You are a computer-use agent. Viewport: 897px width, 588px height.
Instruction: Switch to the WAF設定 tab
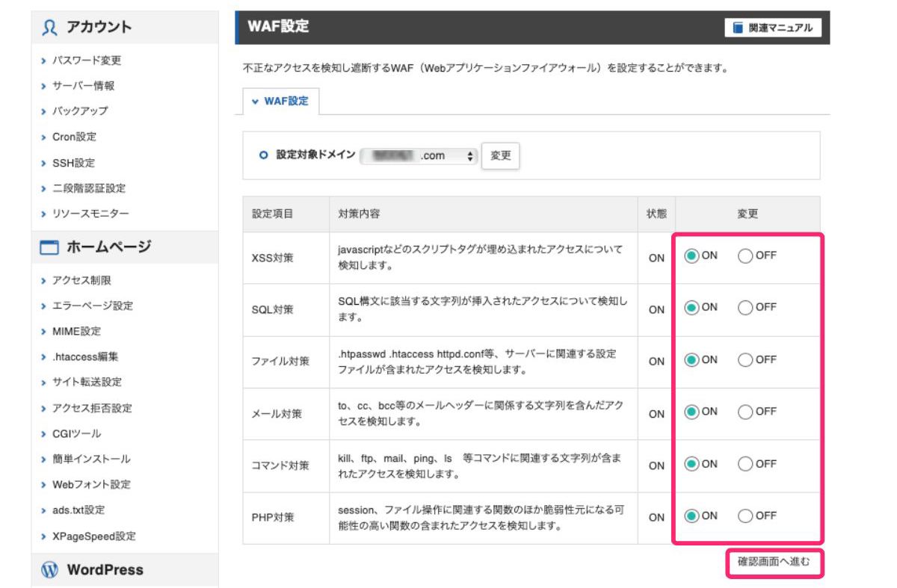[x=286, y=101]
